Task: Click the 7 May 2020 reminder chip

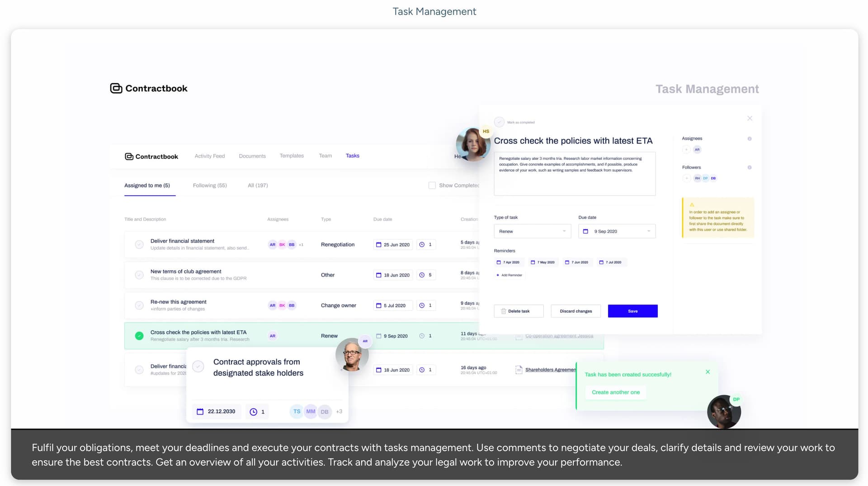Action: tap(542, 262)
